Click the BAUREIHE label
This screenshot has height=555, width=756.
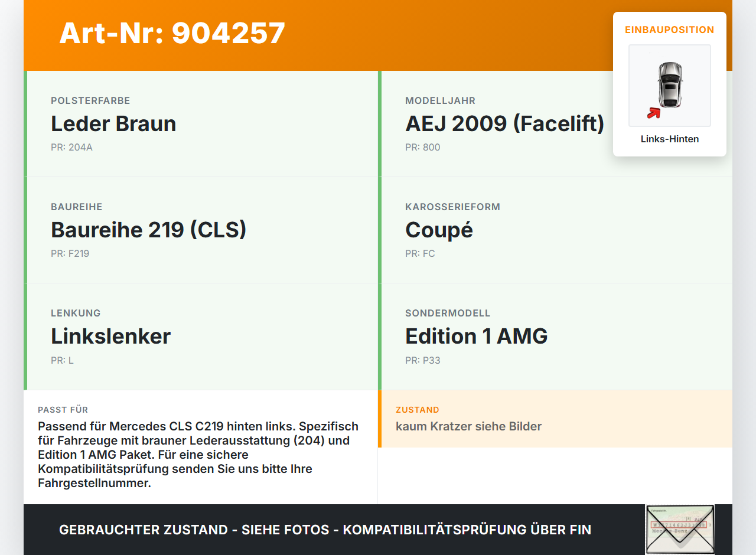point(77,207)
